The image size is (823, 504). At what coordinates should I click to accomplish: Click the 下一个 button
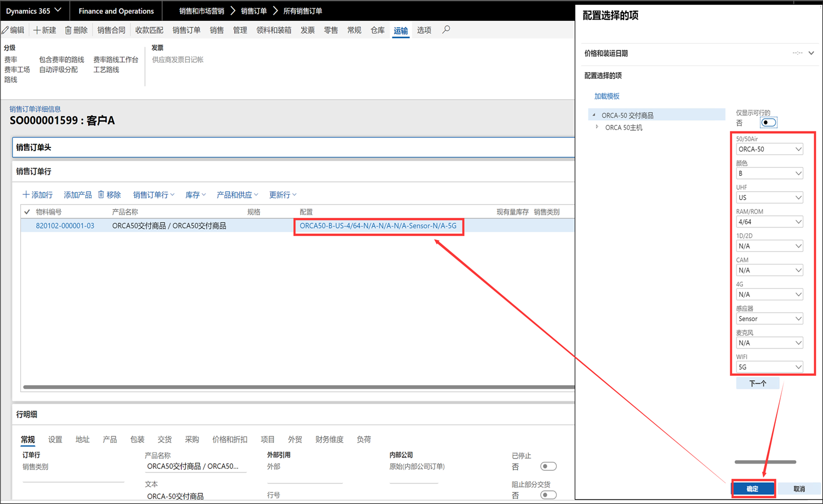(758, 383)
